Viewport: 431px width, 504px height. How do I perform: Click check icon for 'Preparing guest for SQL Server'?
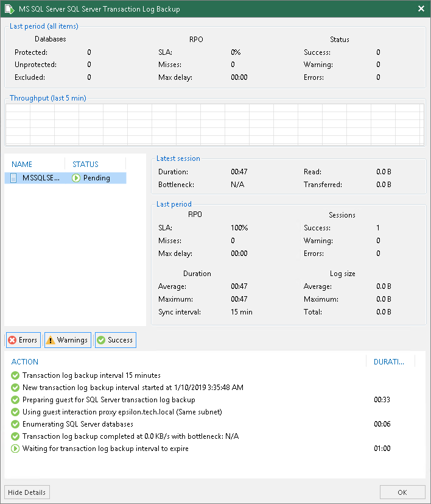(15, 400)
